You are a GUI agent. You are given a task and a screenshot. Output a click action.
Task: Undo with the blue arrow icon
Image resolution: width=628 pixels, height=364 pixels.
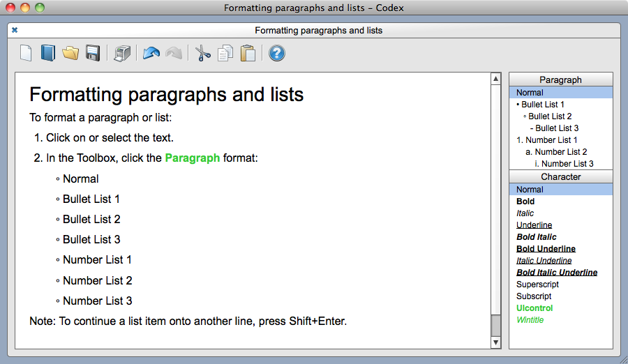[151, 53]
